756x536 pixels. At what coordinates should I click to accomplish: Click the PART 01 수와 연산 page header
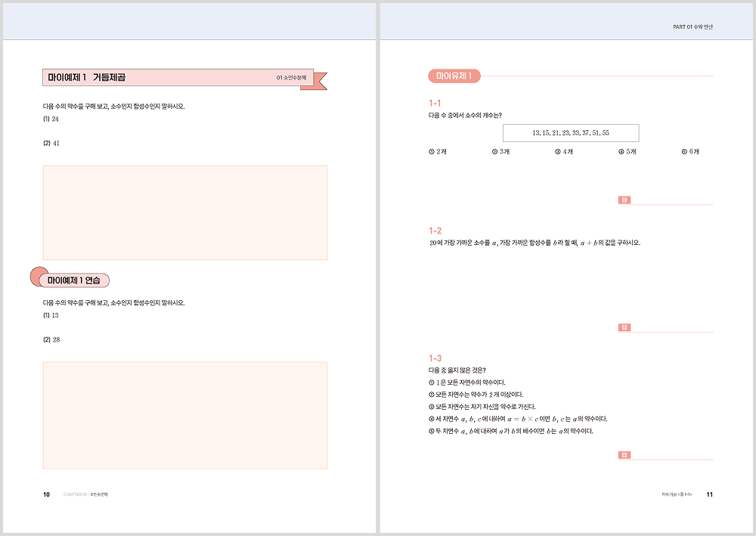click(692, 27)
